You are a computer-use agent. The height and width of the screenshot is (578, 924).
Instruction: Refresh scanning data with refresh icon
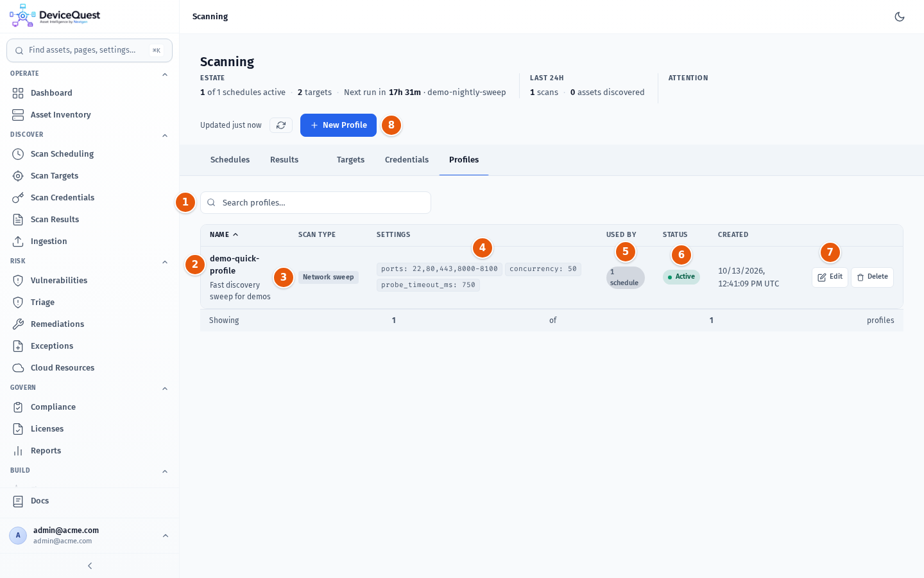(x=281, y=125)
